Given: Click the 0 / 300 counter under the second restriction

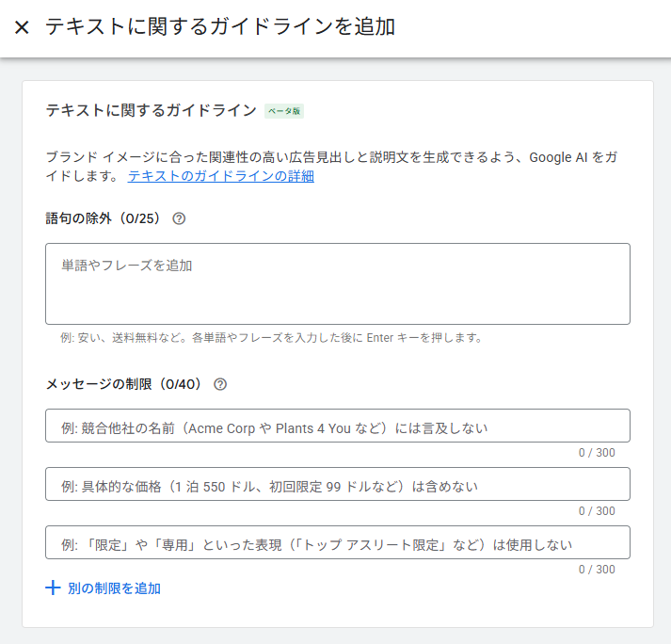Looking at the screenshot, I should 597,511.
